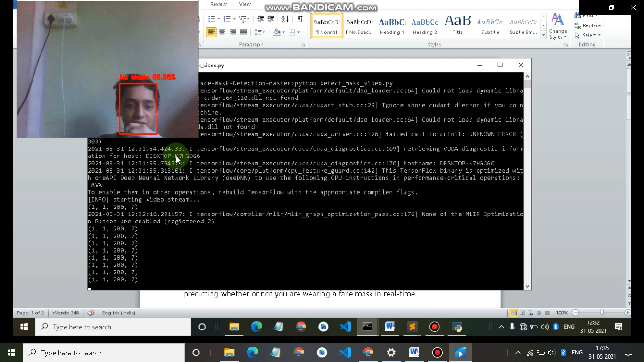Click the microphone tray icon on upper taskbar
Viewport: 644px width, 362px height.
point(512,327)
